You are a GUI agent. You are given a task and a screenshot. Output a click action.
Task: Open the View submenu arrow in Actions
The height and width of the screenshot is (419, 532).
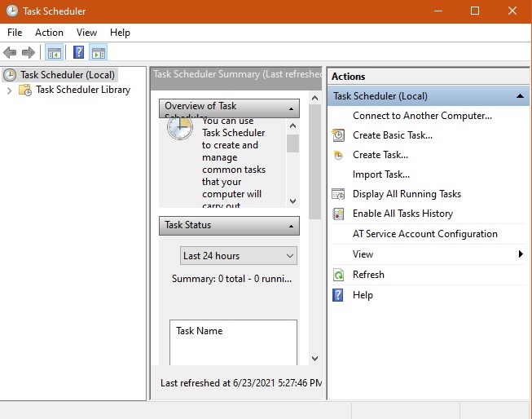521,254
